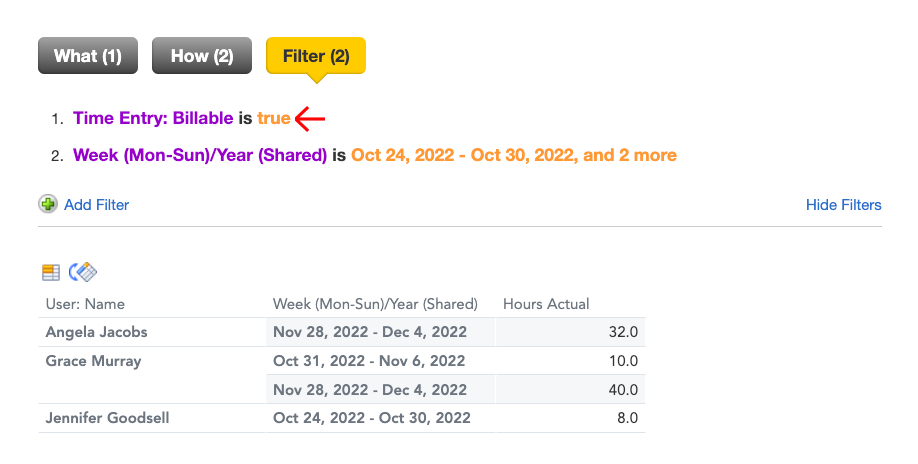
Task: Click the Add Filter link
Action: point(97,205)
